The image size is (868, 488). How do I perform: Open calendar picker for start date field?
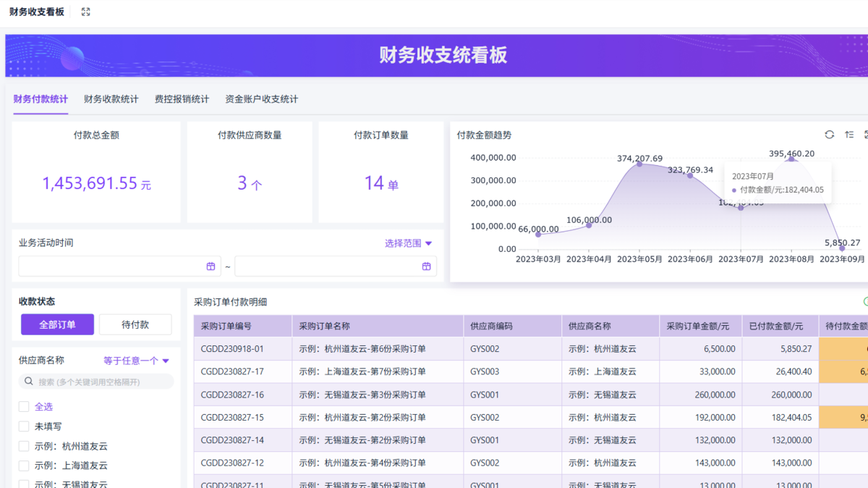[210, 266]
